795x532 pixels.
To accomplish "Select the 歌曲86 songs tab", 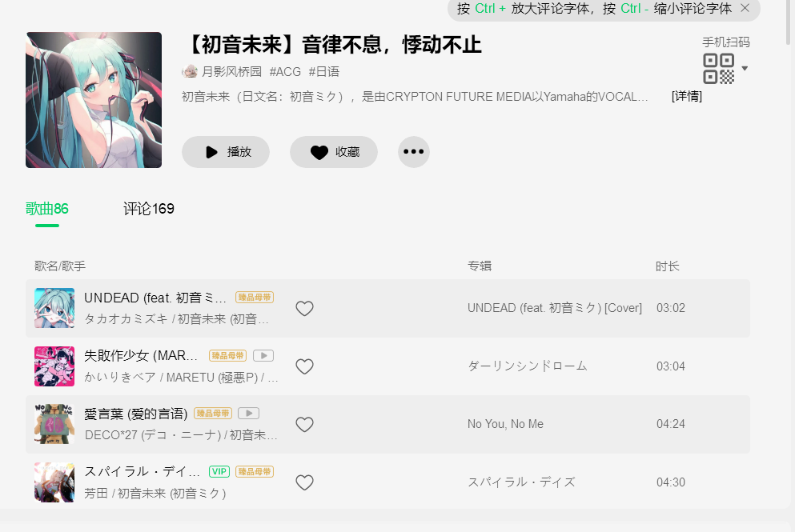I will coord(47,209).
